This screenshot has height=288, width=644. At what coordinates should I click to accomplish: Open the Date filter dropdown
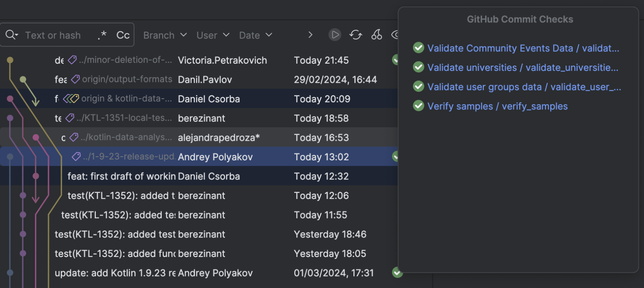point(255,35)
